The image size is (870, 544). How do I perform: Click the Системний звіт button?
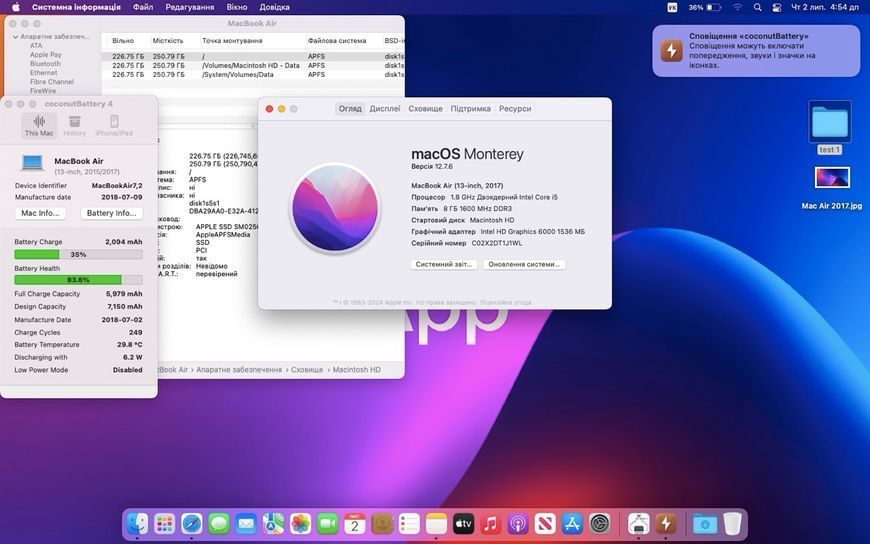[x=444, y=264]
